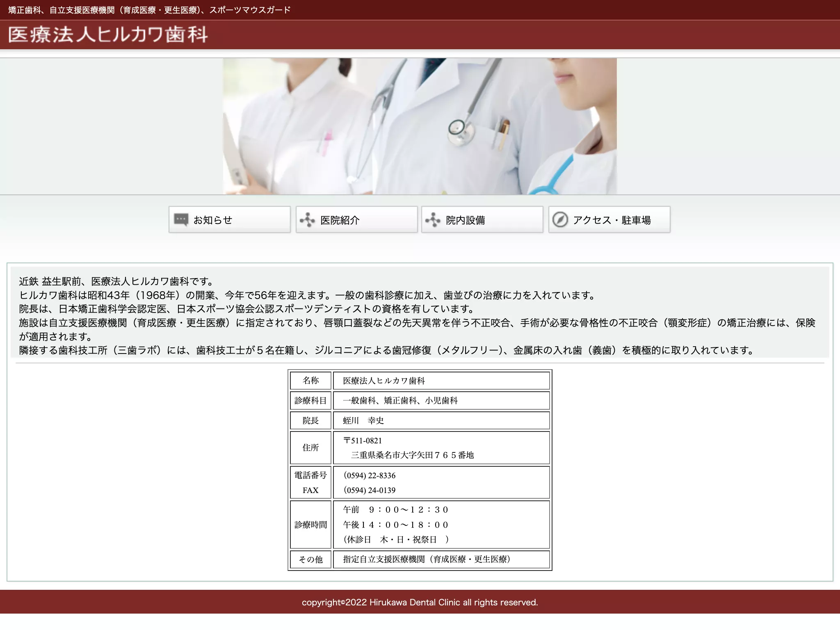Click the header tagline starting with 矯正歯科、自立支援医療機関
Viewport: 840px width, 630px height.
(149, 10)
